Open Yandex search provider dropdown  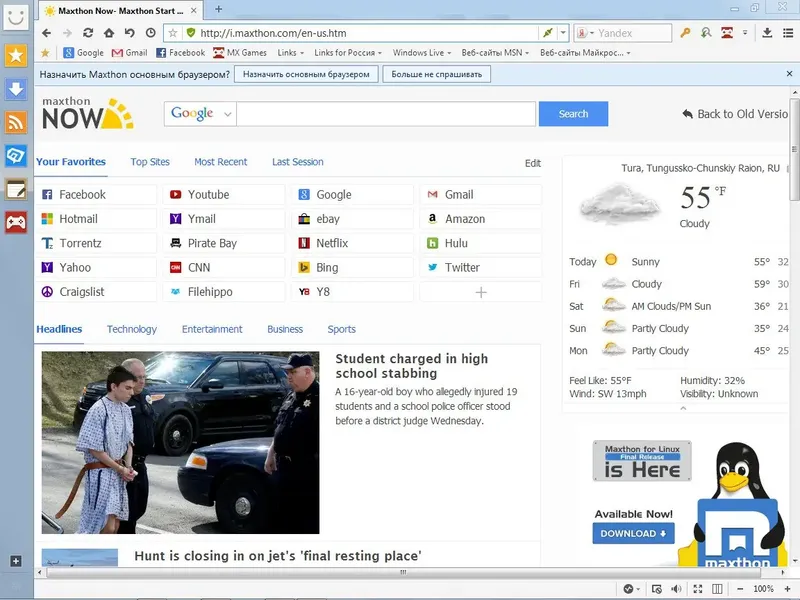pos(585,33)
